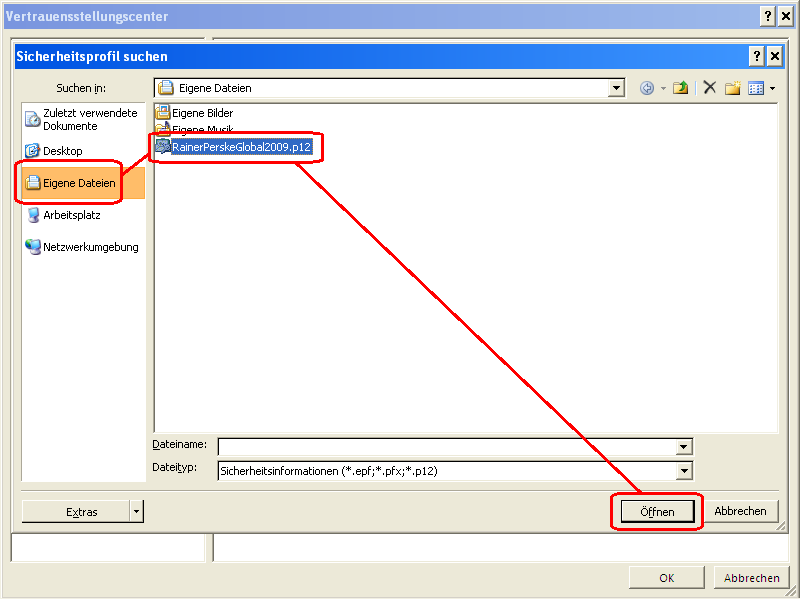Go up one folder level

(x=681, y=87)
